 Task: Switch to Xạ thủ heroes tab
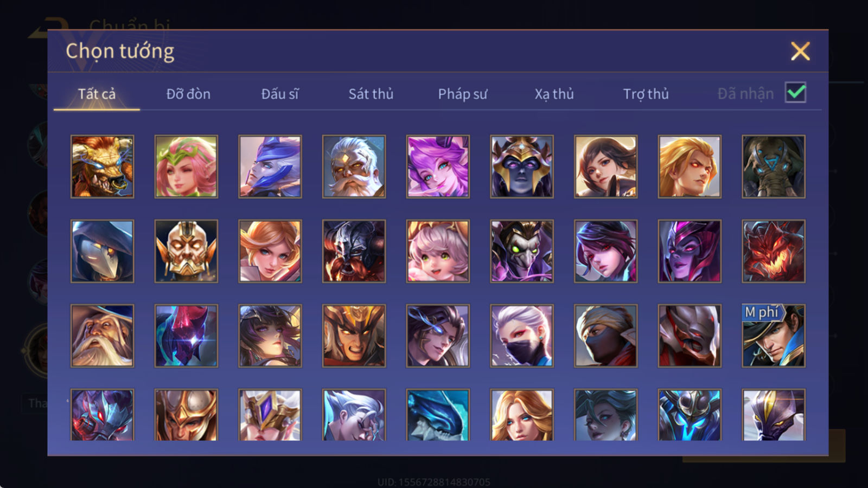554,94
